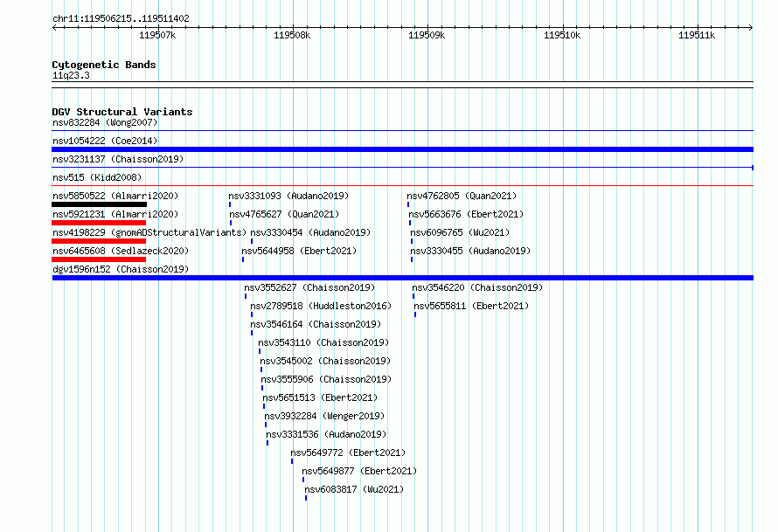Viewport: 778px width, 532px height.
Task: Click red bar under nsv6465608 (Sedlazeck2020)
Action: click(99, 259)
